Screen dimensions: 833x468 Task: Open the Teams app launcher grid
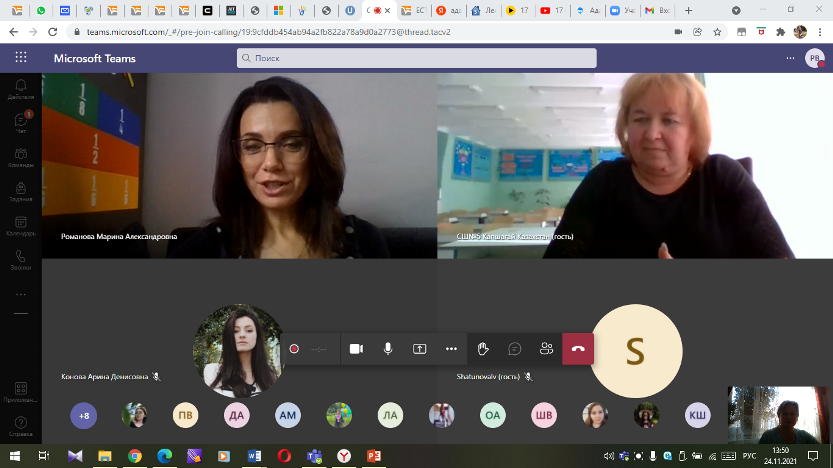(22, 59)
